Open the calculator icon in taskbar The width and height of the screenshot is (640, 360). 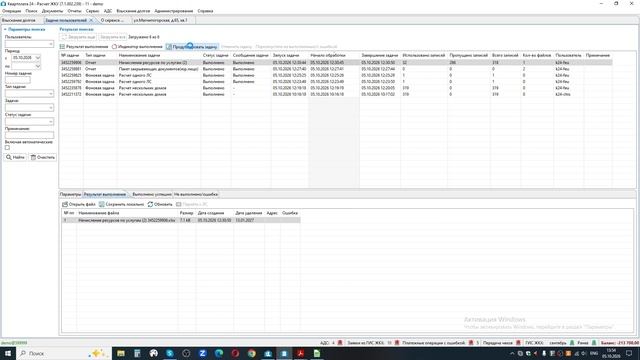point(137,353)
